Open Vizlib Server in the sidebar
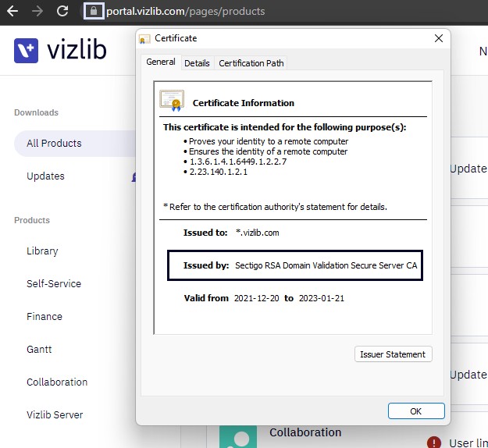488x448 pixels. tap(55, 414)
